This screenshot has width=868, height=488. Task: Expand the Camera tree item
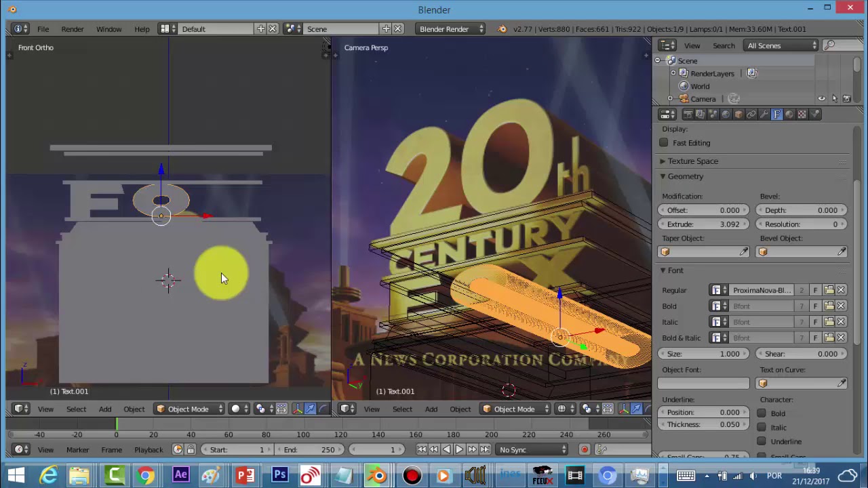point(670,99)
